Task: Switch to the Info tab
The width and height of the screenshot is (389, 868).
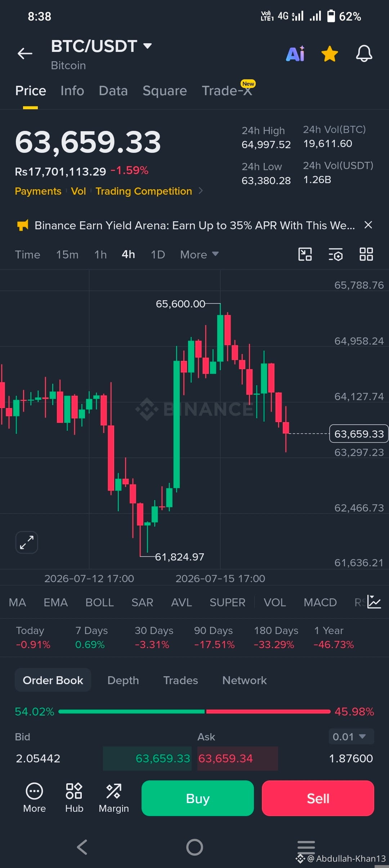Action: [x=72, y=91]
